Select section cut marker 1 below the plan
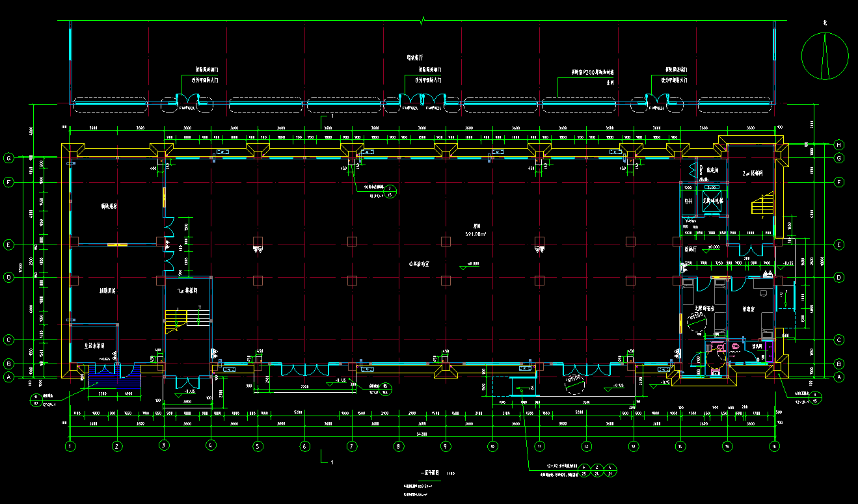The image size is (858, 504). click(x=328, y=460)
